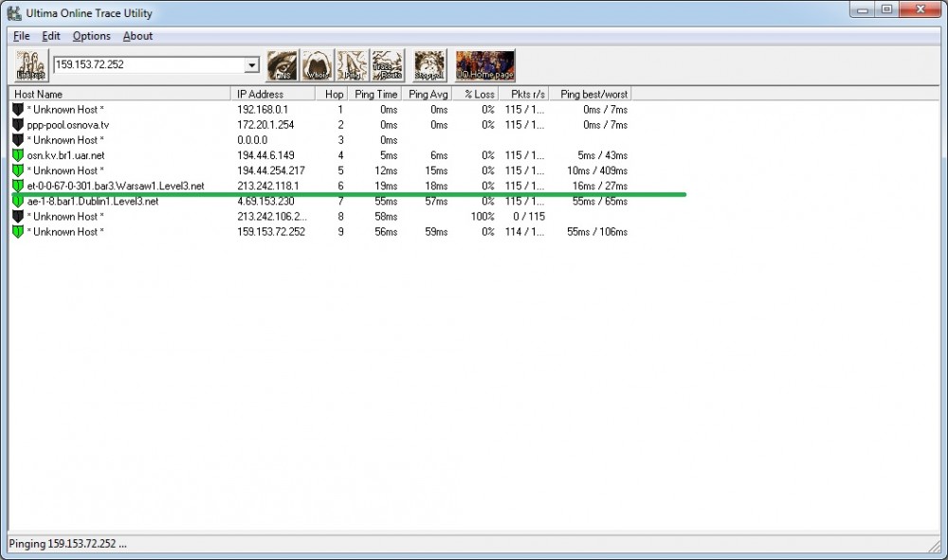
Task: Click the application icon in title bar
Action: [14, 12]
